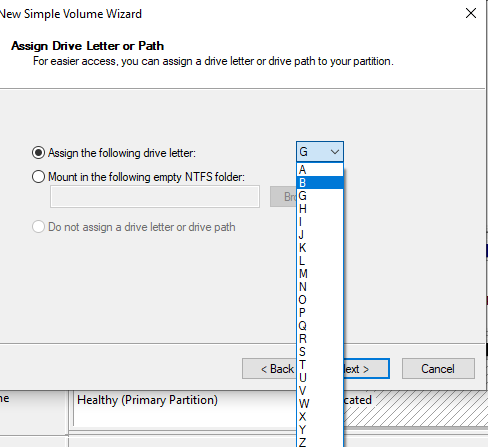Collapse the drive letter combo box showing G

coord(320,152)
